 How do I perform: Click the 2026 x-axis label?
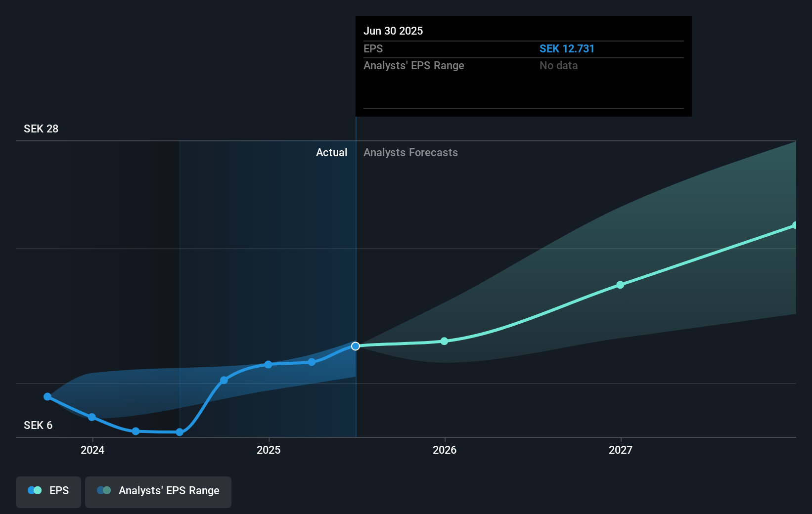tap(445, 450)
